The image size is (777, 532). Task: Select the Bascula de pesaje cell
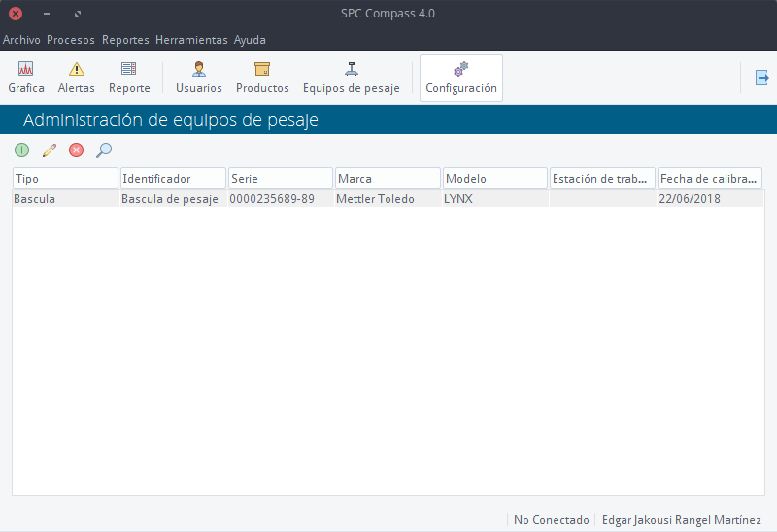click(x=173, y=199)
